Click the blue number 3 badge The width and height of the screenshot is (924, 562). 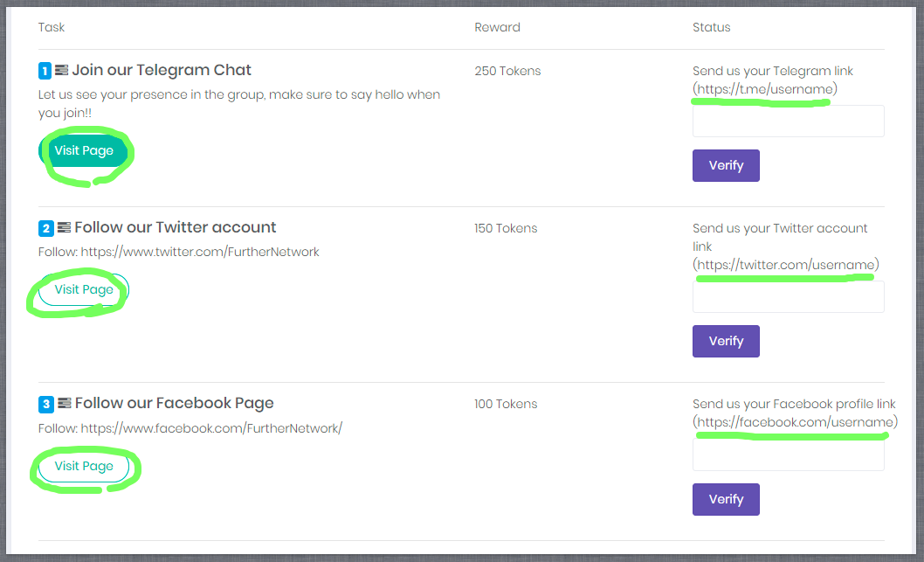[45, 405]
